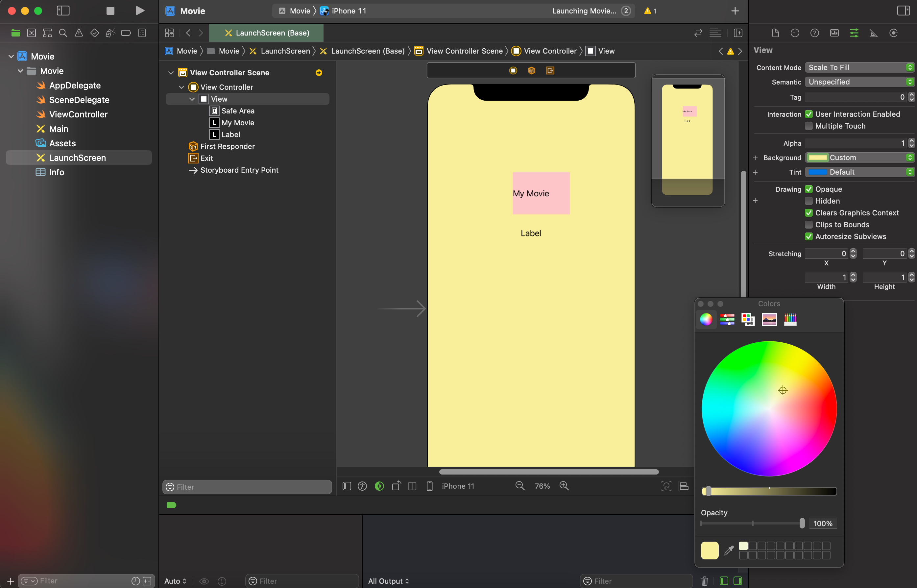Click the outline Filter field

(247, 487)
